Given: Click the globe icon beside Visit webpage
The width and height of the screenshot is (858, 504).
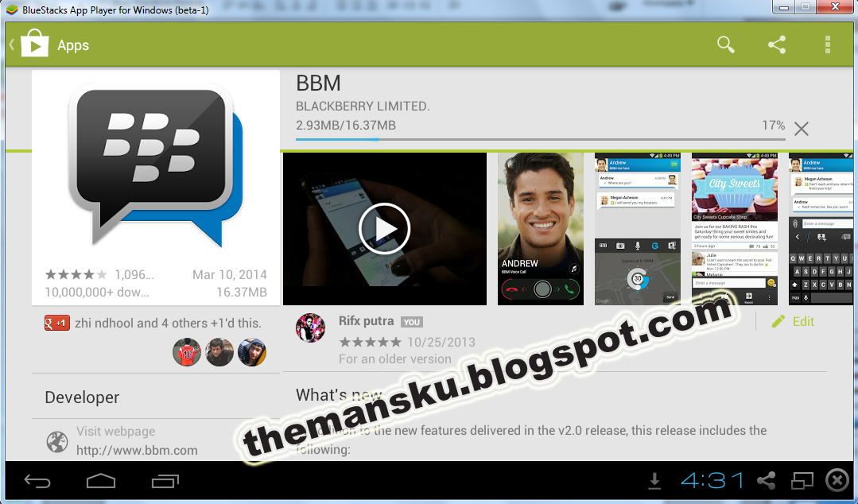Looking at the screenshot, I should (57, 442).
